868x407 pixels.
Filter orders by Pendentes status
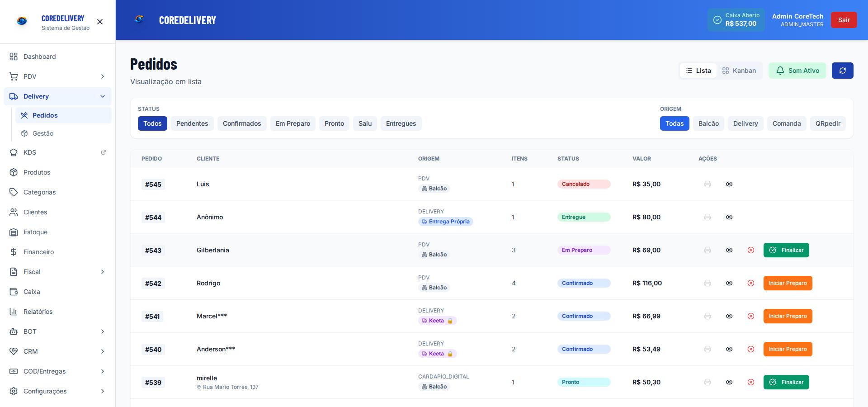click(192, 123)
